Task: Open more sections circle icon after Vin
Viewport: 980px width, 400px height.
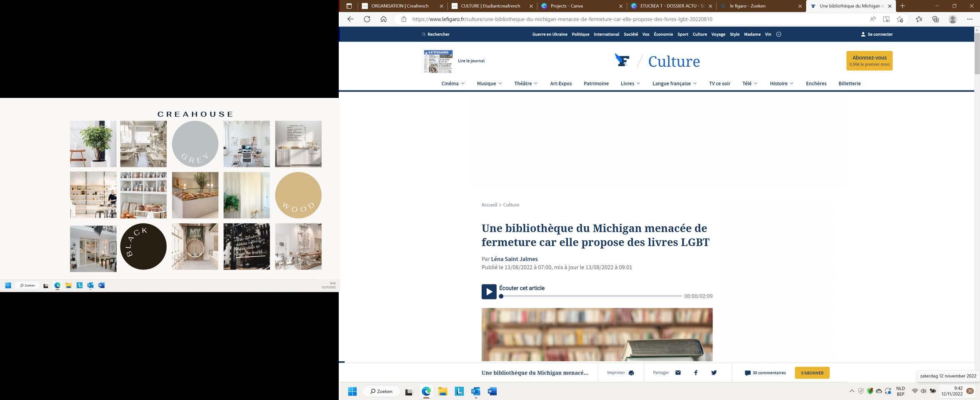Action: (778, 34)
